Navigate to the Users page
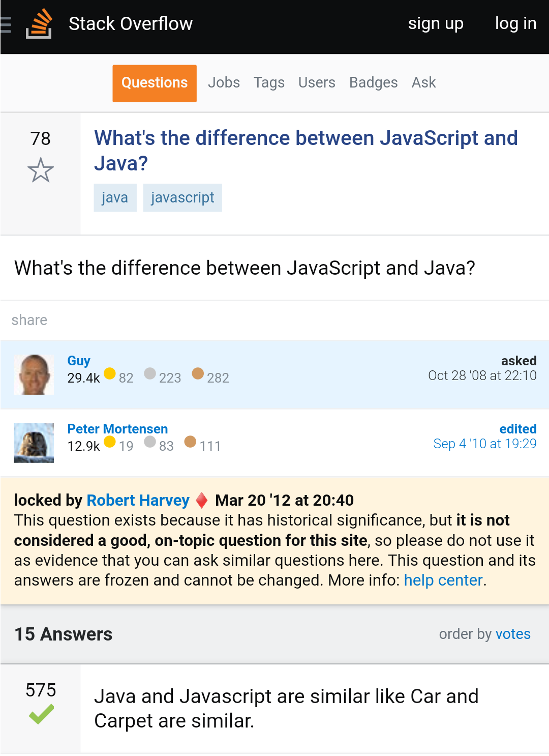This screenshot has width=549, height=756. pos(317,82)
